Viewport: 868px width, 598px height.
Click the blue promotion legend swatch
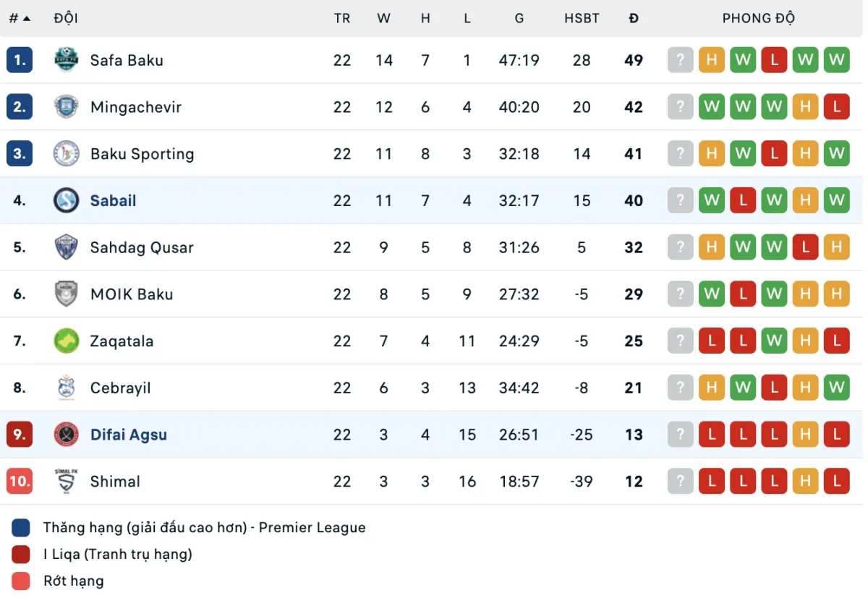(x=21, y=528)
